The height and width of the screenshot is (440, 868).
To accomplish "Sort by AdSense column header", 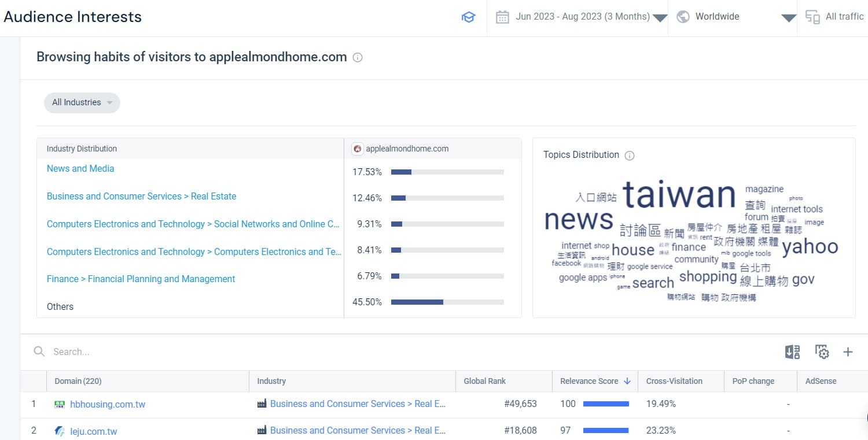I will click(821, 381).
